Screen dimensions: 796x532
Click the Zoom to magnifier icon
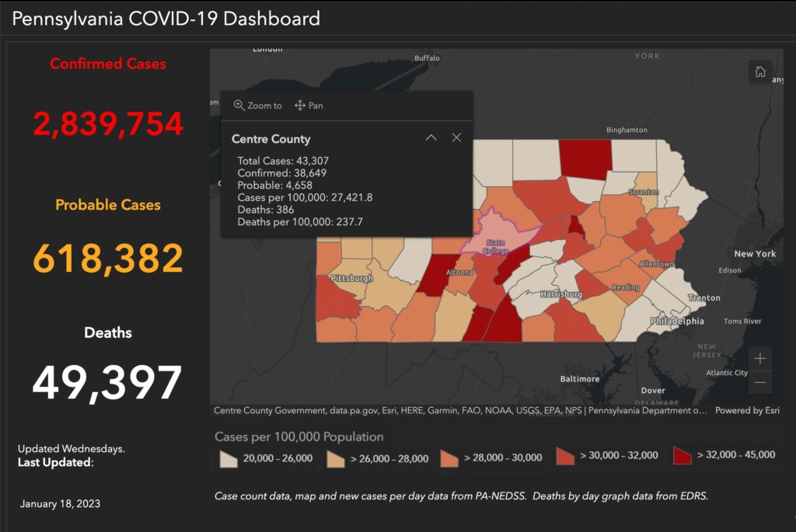coord(239,105)
